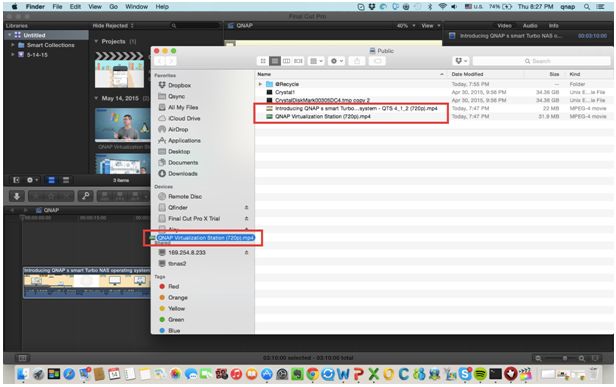Select Finder list view button
Screen dimensions: 616x387
coord(275,61)
